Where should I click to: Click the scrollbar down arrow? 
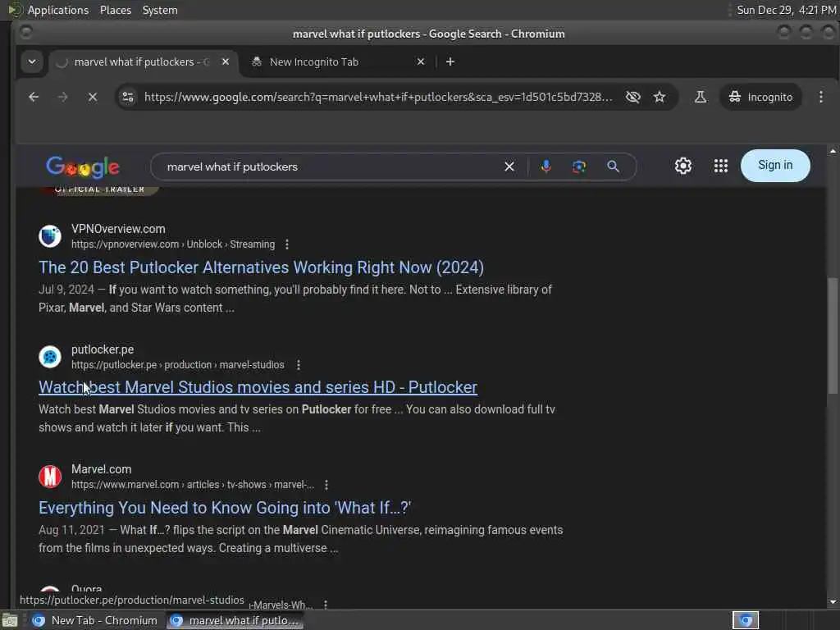pos(833,602)
